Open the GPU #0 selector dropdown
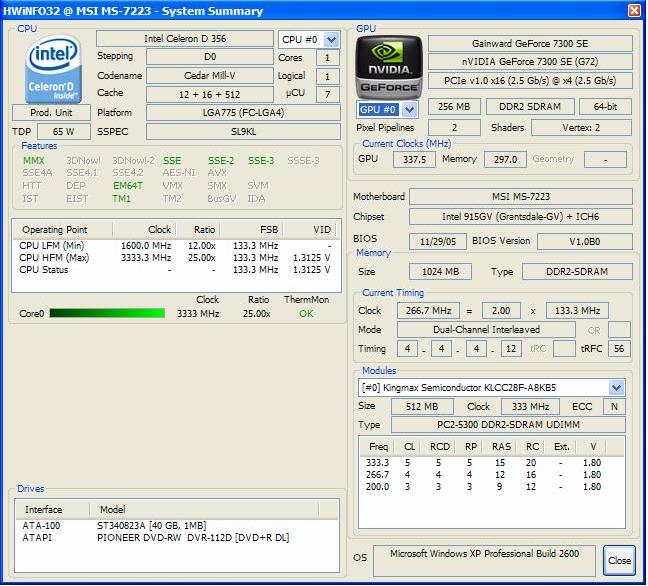 [409, 110]
